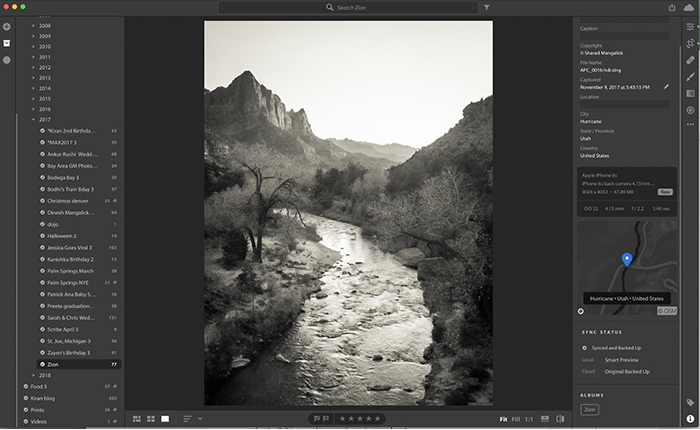
Task: Collapse the 2017 folder
Action: click(x=33, y=120)
